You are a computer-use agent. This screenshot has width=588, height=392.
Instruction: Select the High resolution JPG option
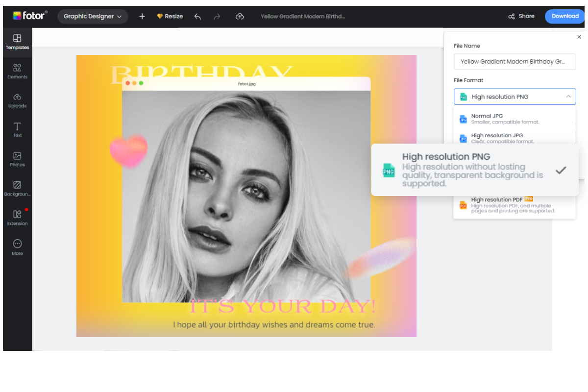(514, 138)
